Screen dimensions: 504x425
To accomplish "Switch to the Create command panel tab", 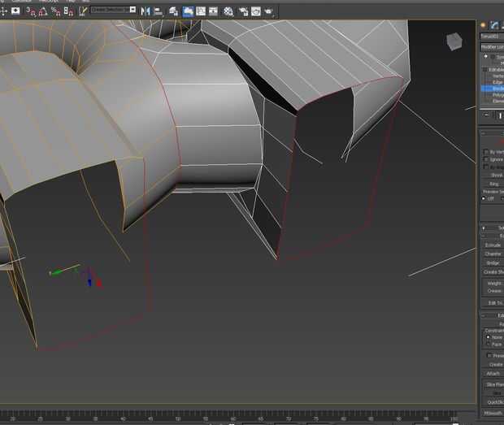I will [x=484, y=25].
